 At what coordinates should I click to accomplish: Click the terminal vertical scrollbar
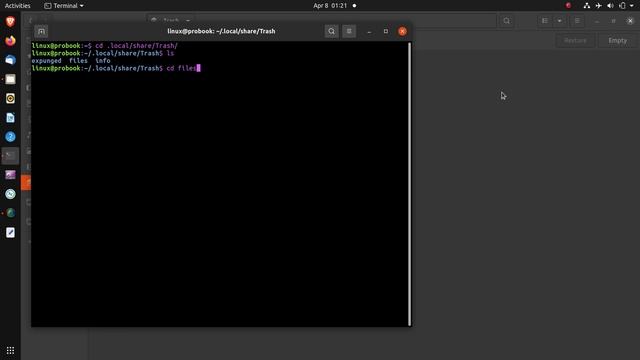[409, 184]
